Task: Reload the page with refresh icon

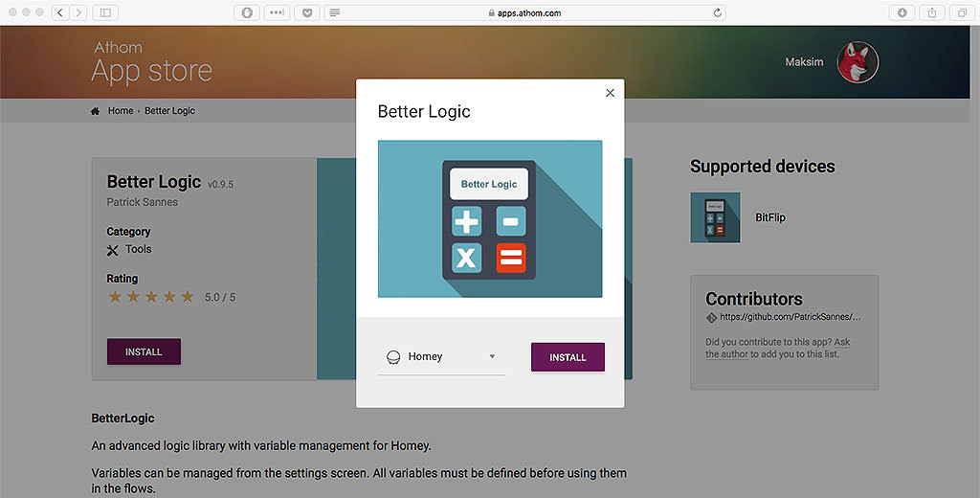Action: click(718, 12)
